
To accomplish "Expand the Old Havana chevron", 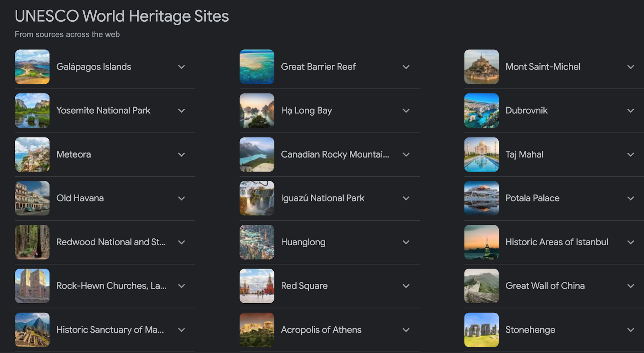I will 182,198.
